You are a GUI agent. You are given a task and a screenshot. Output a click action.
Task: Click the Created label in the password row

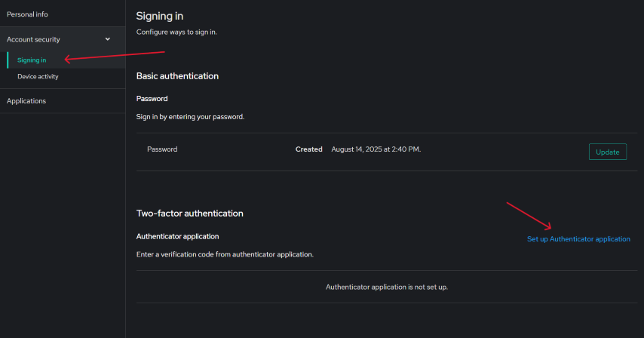pos(308,149)
